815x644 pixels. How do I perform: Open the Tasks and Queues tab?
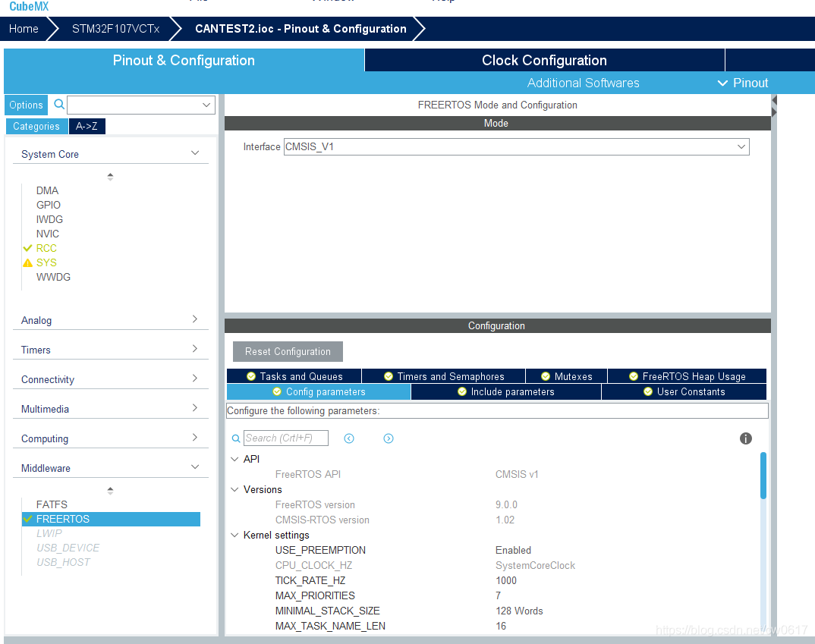click(294, 376)
